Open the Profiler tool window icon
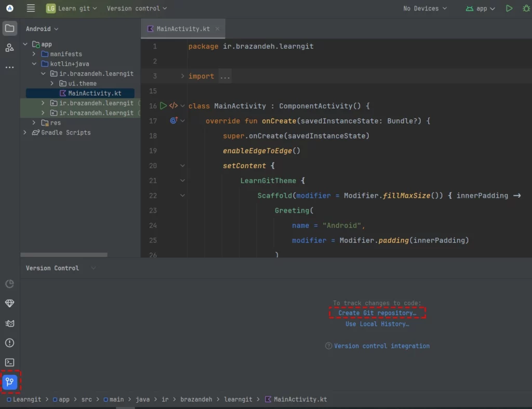The width and height of the screenshot is (532, 409). (9, 283)
